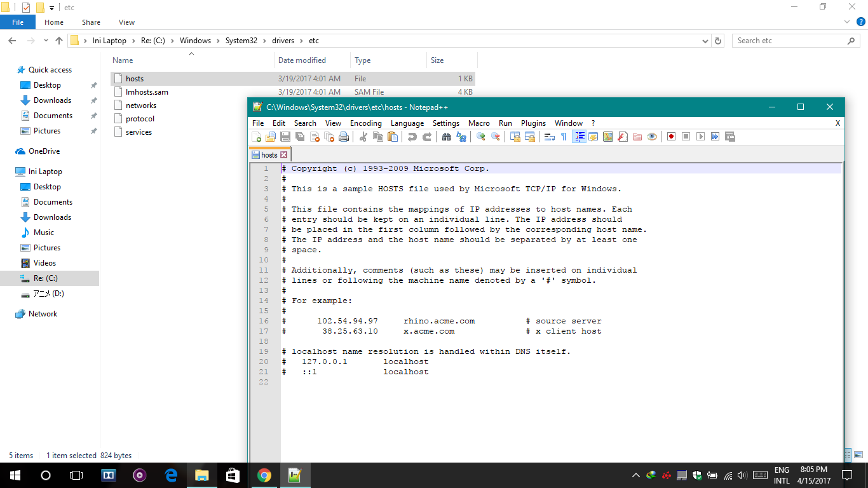The width and height of the screenshot is (868, 488).
Task: Play back the recorded macro
Action: pos(700,137)
